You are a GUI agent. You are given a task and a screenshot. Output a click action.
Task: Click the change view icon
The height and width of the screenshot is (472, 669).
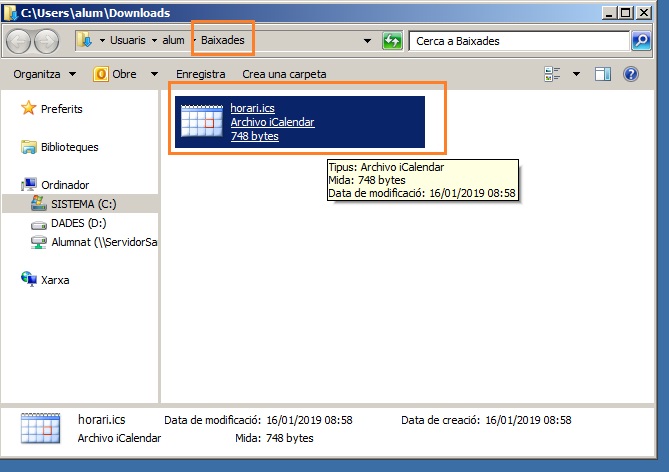(552, 74)
